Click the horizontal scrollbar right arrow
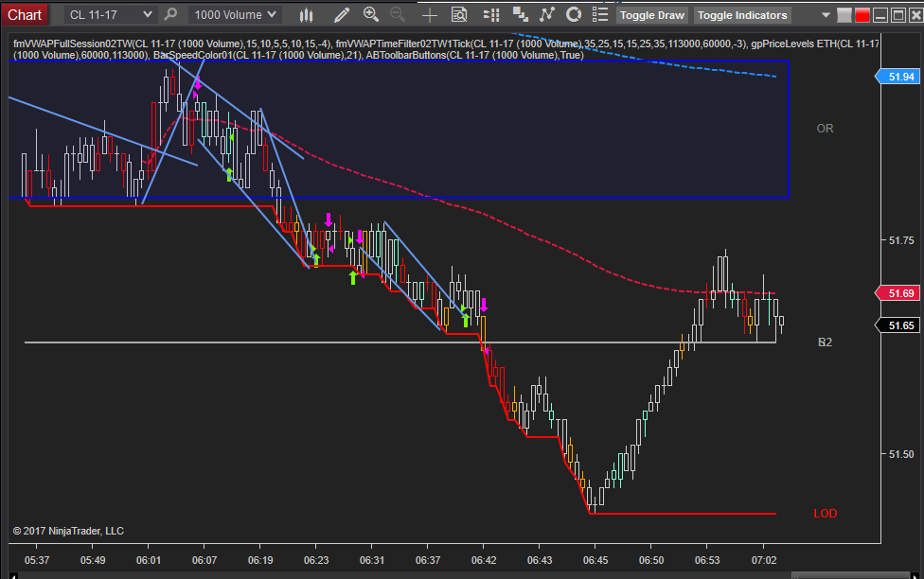The height and width of the screenshot is (579, 924). pyautogui.click(x=915, y=575)
